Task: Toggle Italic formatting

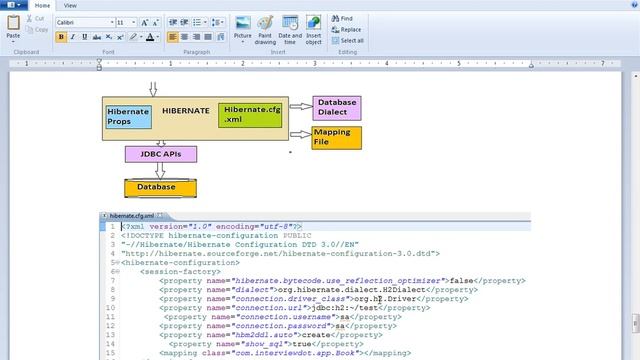Action: click(73, 37)
